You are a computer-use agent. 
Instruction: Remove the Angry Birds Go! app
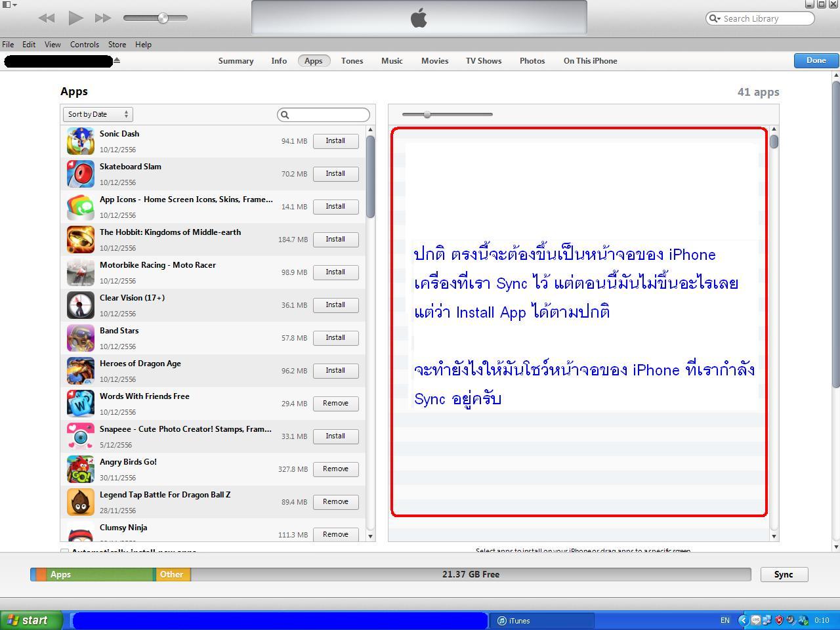[x=335, y=469]
